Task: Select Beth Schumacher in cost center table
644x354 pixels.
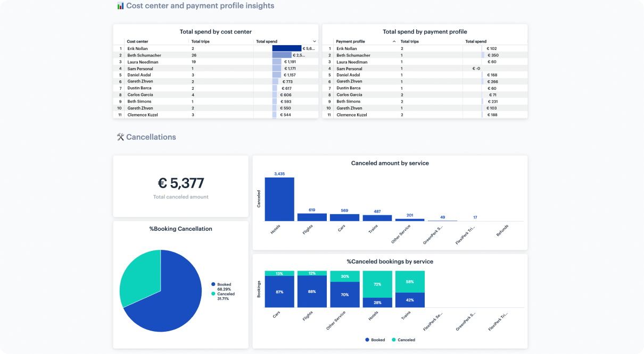Action: 144,55
